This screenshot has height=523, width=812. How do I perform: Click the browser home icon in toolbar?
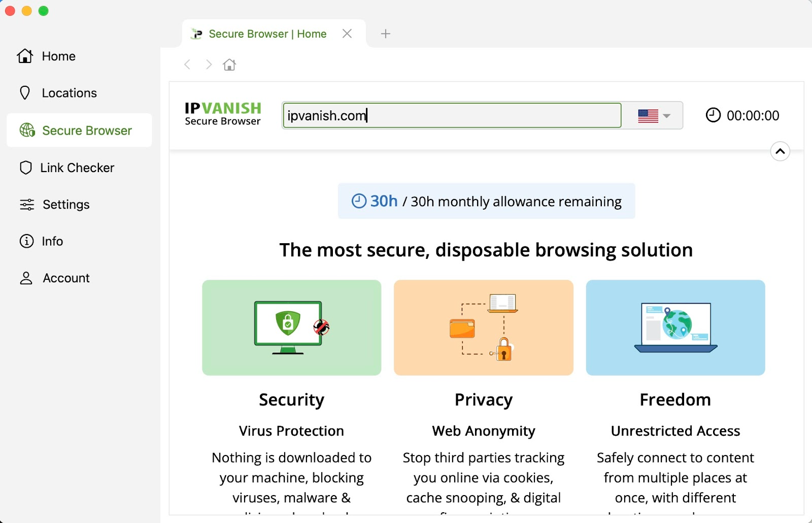point(229,64)
